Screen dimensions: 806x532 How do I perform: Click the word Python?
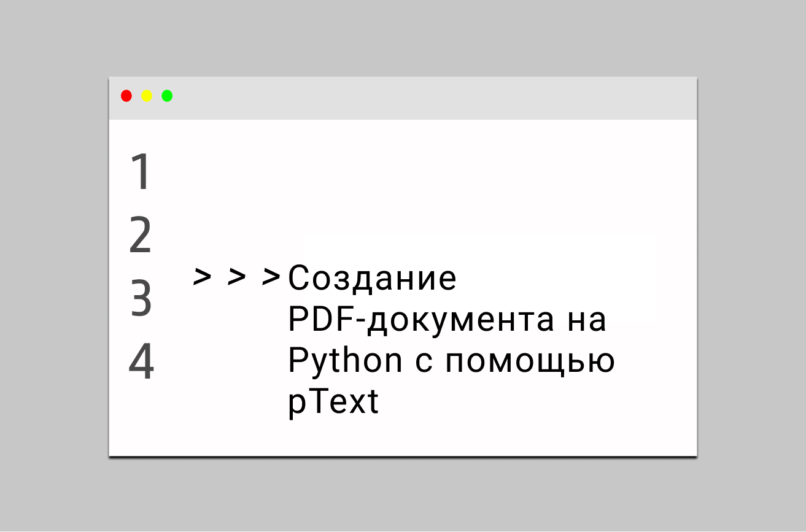coord(345,363)
